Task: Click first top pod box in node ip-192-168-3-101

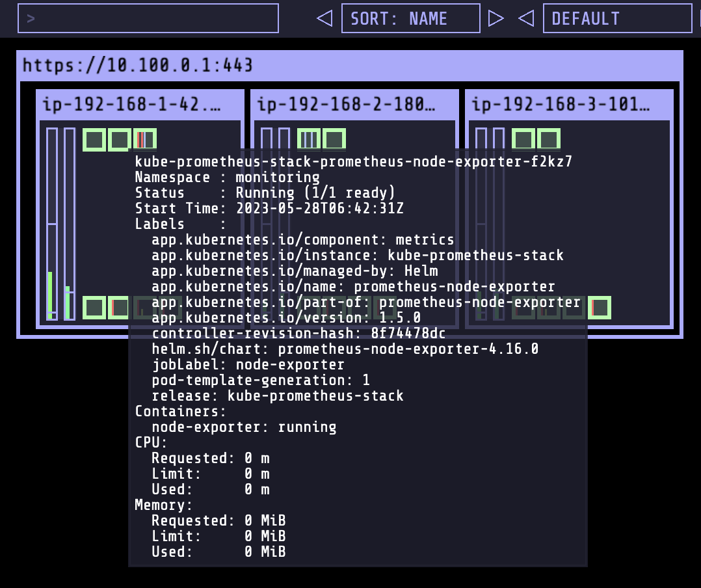Action: 523,139
